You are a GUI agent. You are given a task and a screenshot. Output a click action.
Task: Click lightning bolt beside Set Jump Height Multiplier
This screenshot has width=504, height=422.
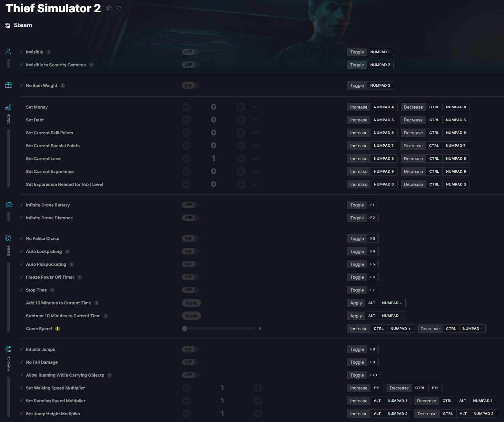tap(21, 414)
